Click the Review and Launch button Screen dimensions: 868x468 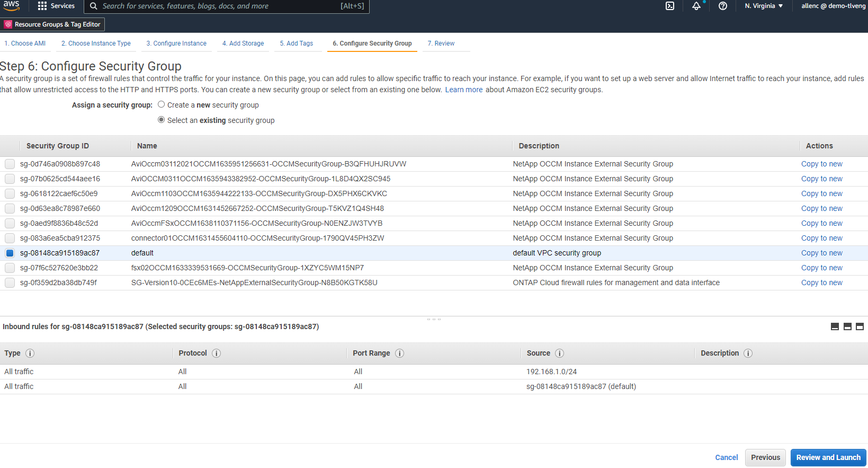tap(828, 457)
